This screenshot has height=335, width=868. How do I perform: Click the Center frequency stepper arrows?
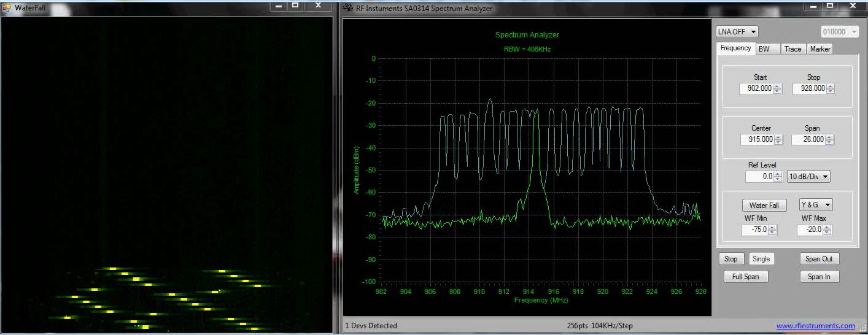(778, 140)
